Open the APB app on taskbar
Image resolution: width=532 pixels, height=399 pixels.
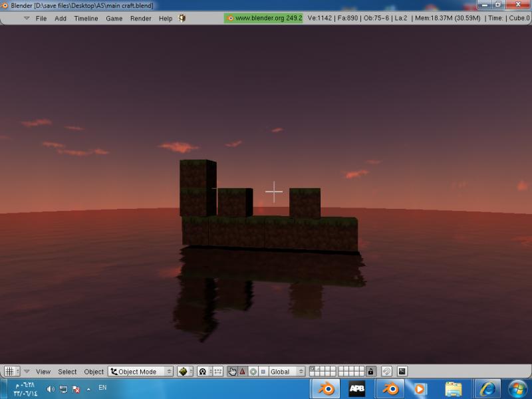point(356,388)
